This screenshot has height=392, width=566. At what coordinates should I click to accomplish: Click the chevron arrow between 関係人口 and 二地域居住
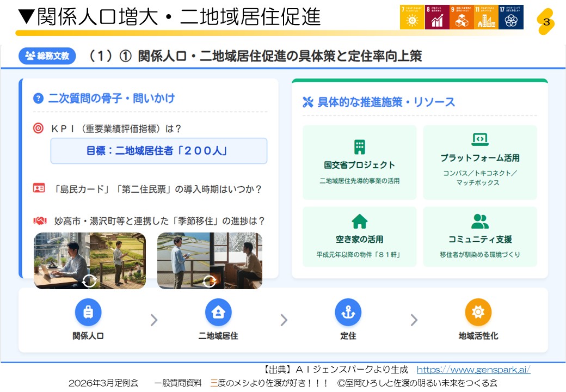point(154,320)
